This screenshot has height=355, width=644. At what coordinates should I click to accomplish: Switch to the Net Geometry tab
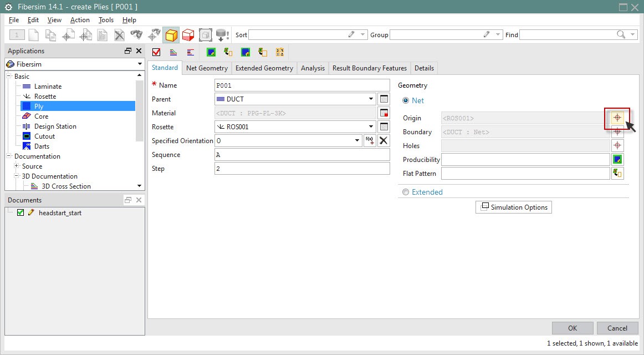[x=207, y=68]
